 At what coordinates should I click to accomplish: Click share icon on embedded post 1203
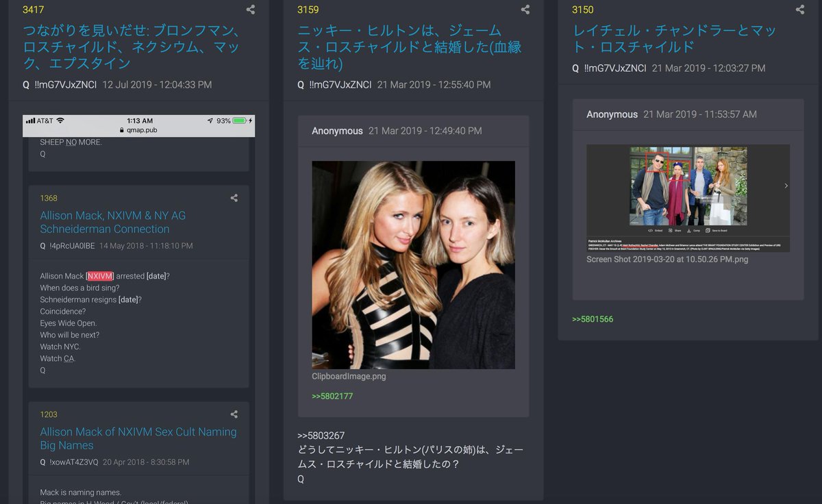tap(234, 414)
